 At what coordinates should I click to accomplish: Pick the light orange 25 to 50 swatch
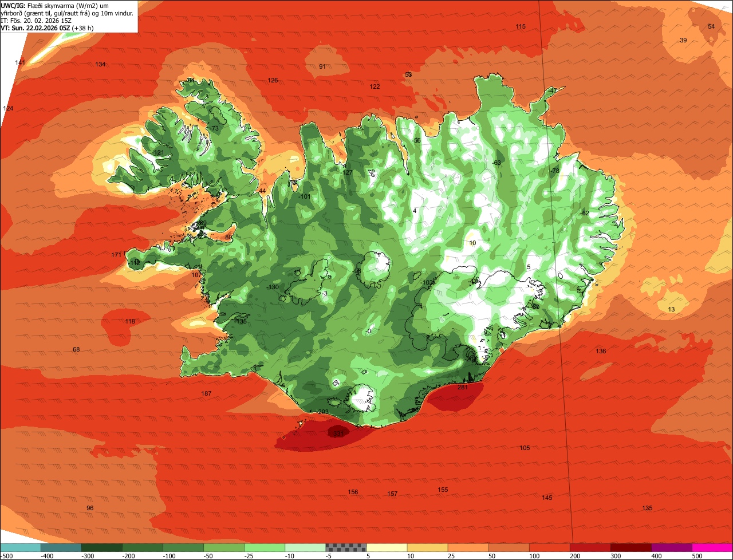468,547
